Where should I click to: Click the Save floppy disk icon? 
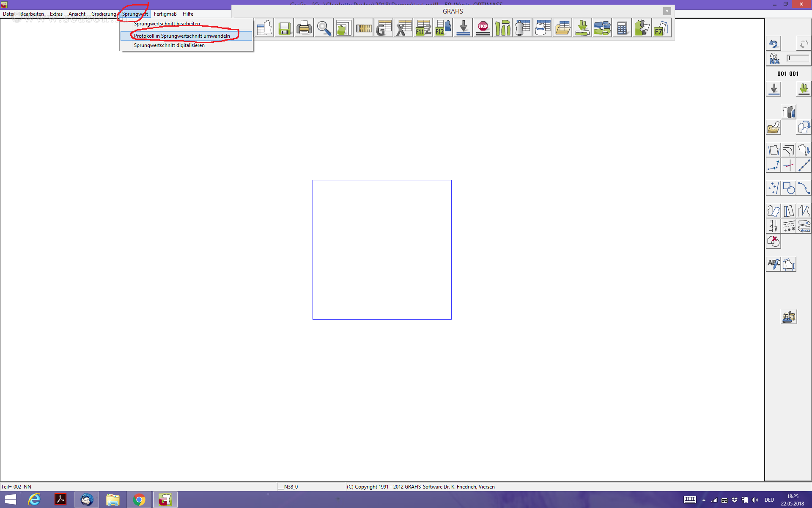[x=284, y=28]
